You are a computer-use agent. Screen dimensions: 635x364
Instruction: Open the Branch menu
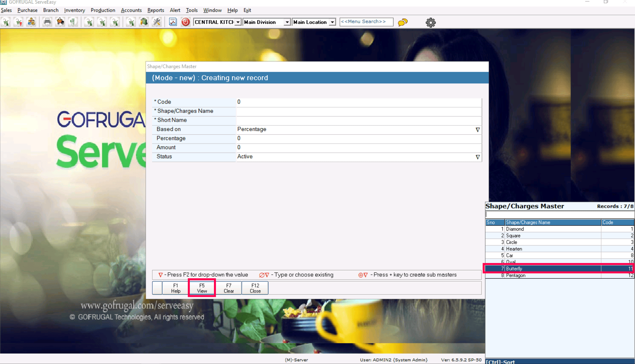pos(51,10)
